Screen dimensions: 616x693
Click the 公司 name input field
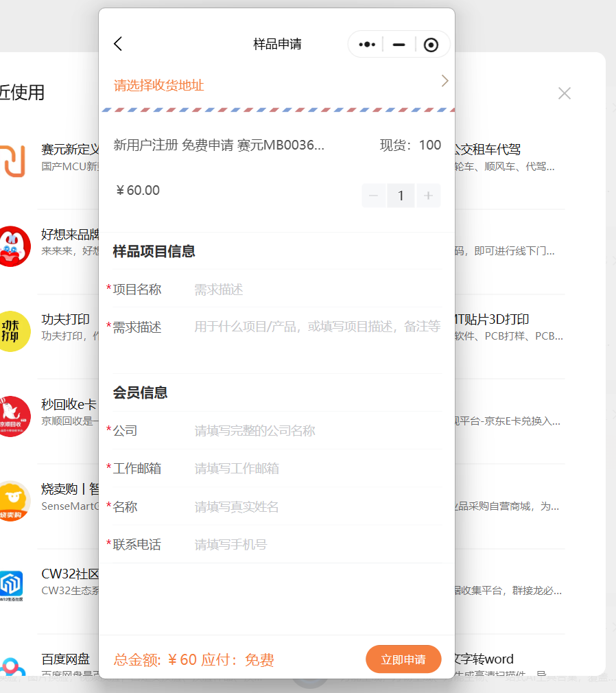[x=318, y=430]
